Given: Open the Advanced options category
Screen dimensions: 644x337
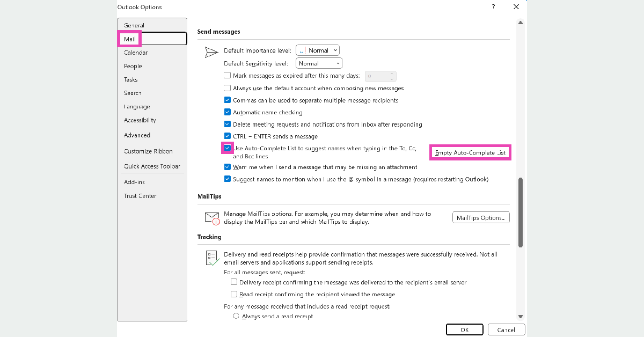Looking at the screenshot, I should point(137,135).
